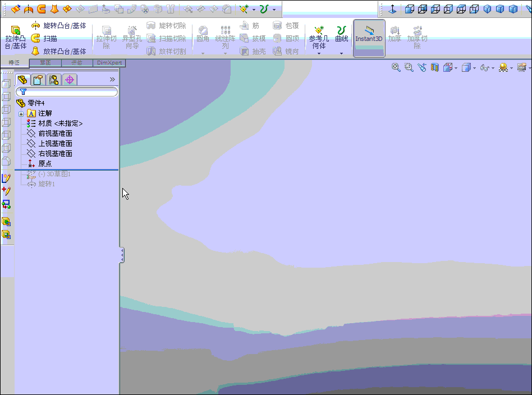Expand the 圆角 dropdown arrow
This screenshot has width=532, height=395.
[x=203, y=54]
